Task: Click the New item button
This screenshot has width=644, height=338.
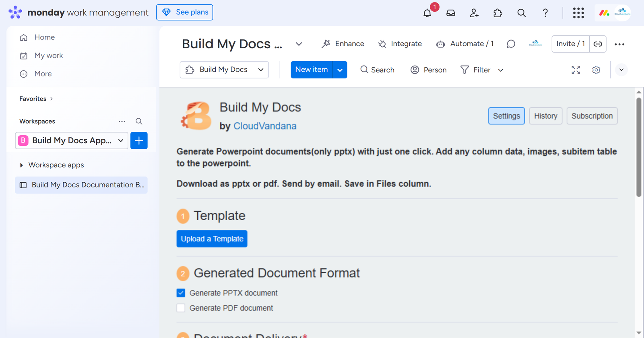Action: 312,70
